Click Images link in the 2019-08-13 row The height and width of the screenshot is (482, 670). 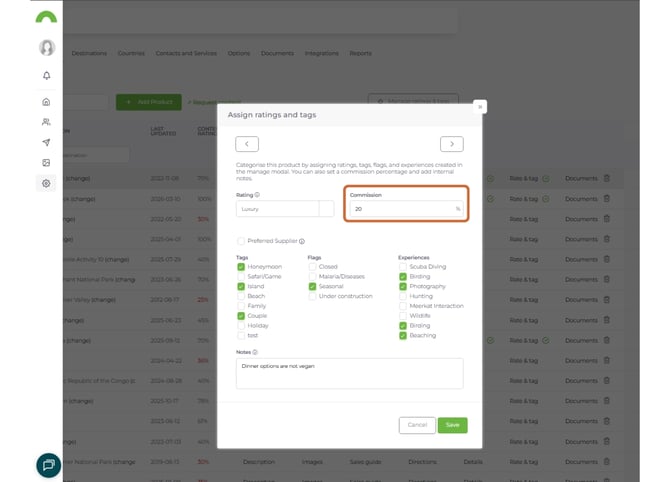point(312,462)
